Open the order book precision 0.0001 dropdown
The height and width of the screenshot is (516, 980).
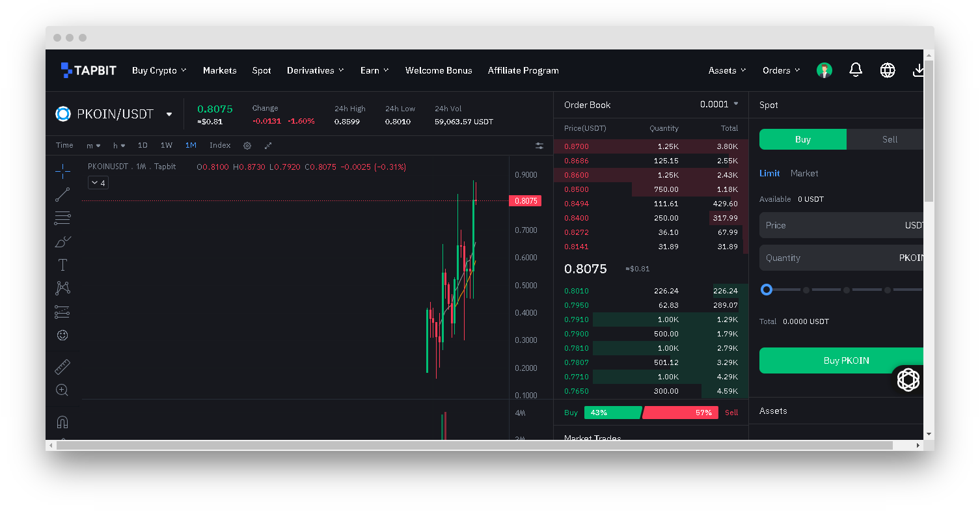click(x=719, y=104)
